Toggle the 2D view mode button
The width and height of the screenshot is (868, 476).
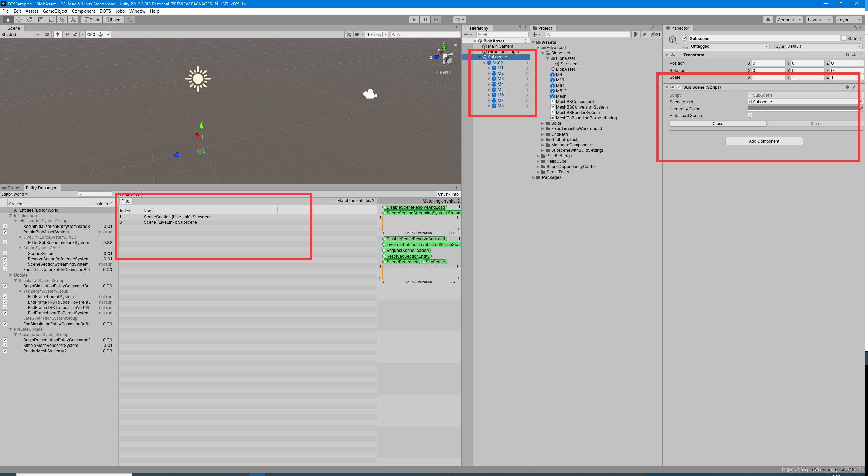47,34
